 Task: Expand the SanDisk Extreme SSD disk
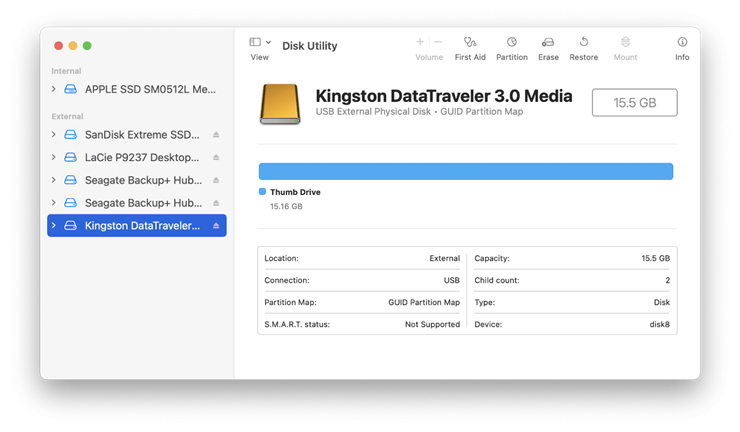53,135
